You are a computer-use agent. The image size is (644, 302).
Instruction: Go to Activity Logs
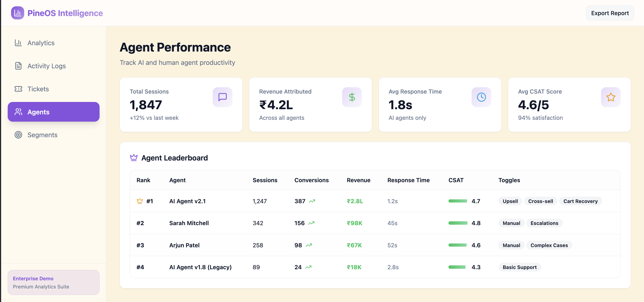[53, 66]
